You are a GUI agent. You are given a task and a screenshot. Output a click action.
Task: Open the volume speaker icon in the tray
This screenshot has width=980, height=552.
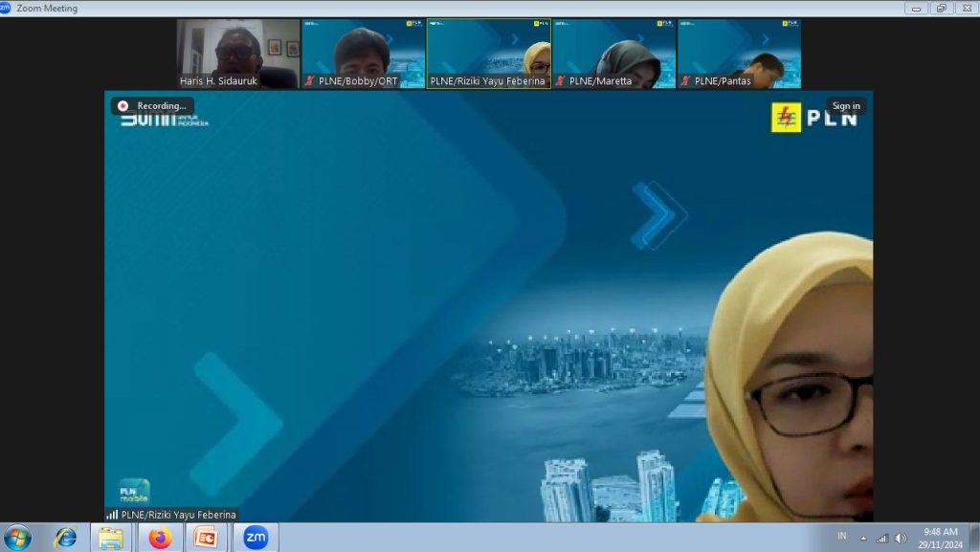900,538
